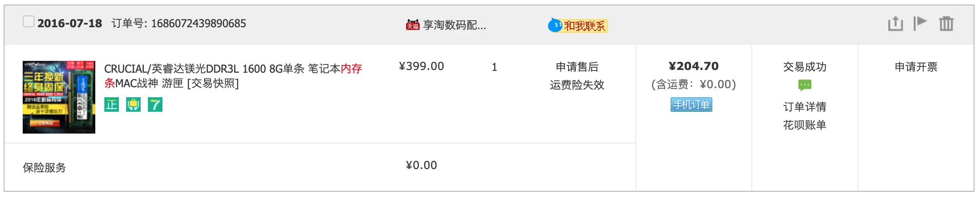Screen dimensions: 980x199
Task: Click the flag order icon
Action: tap(920, 23)
